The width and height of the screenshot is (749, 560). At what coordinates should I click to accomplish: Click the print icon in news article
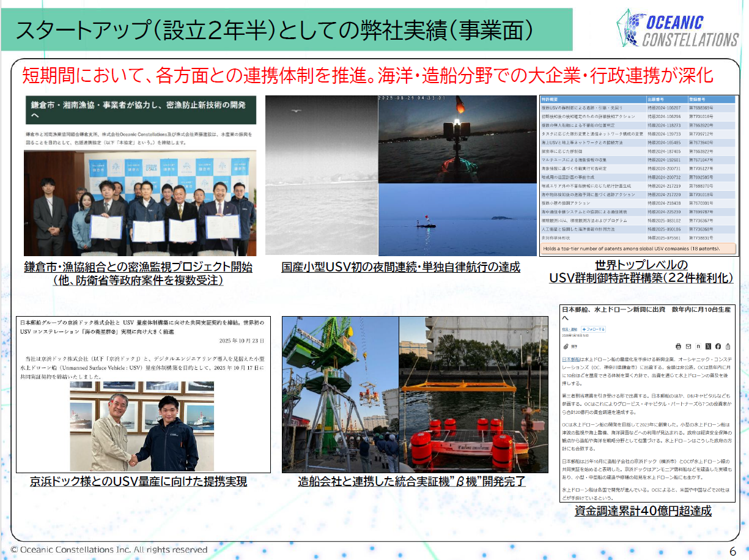click(679, 347)
